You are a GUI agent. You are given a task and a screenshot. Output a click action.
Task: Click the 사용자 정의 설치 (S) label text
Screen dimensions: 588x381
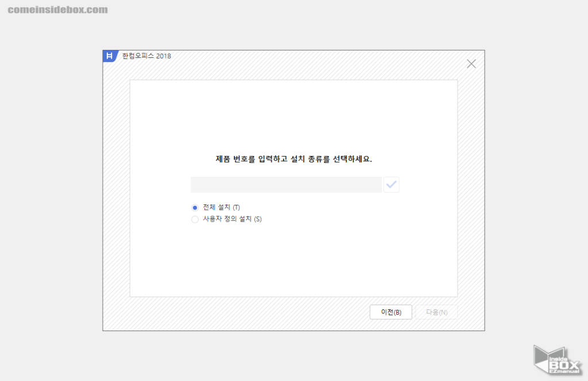click(232, 219)
